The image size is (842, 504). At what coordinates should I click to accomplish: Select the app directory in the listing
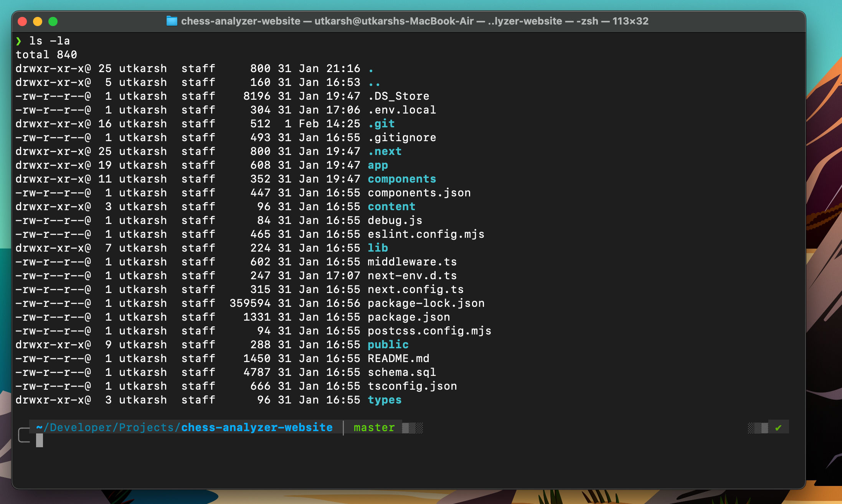point(378,165)
